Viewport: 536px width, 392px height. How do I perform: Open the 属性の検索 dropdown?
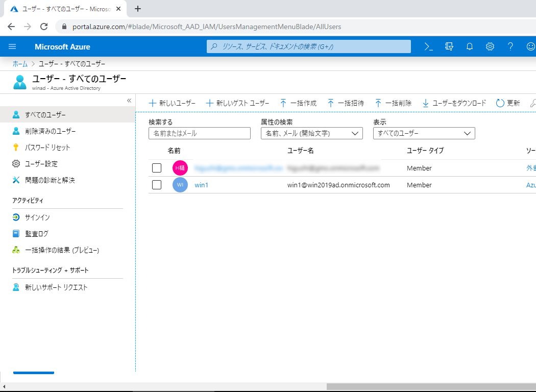pos(312,133)
